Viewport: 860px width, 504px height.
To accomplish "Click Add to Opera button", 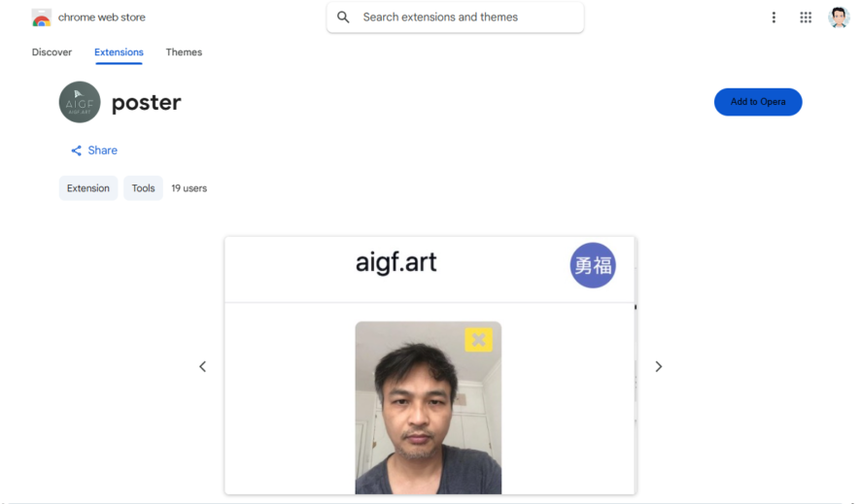I will pyautogui.click(x=758, y=102).
